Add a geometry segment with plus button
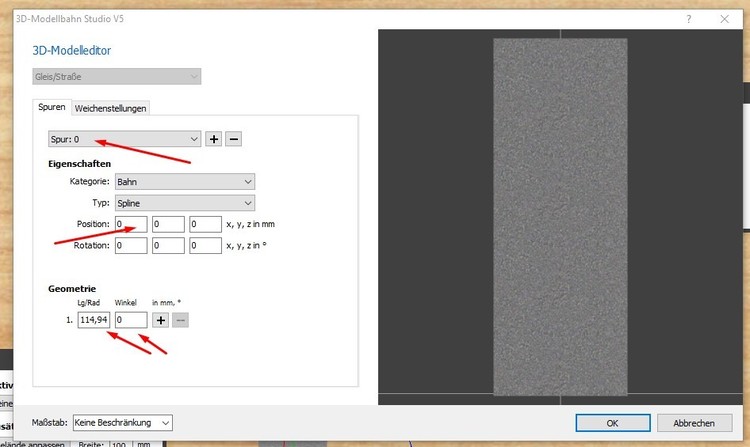The height and width of the screenshot is (447, 750). pyautogui.click(x=161, y=320)
